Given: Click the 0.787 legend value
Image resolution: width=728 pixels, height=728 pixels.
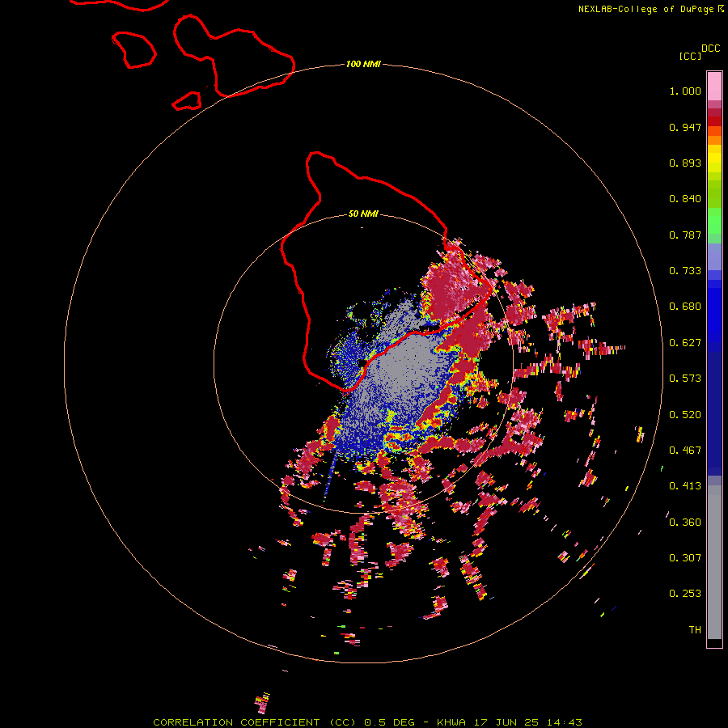Looking at the screenshot, I should pos(685,235).
